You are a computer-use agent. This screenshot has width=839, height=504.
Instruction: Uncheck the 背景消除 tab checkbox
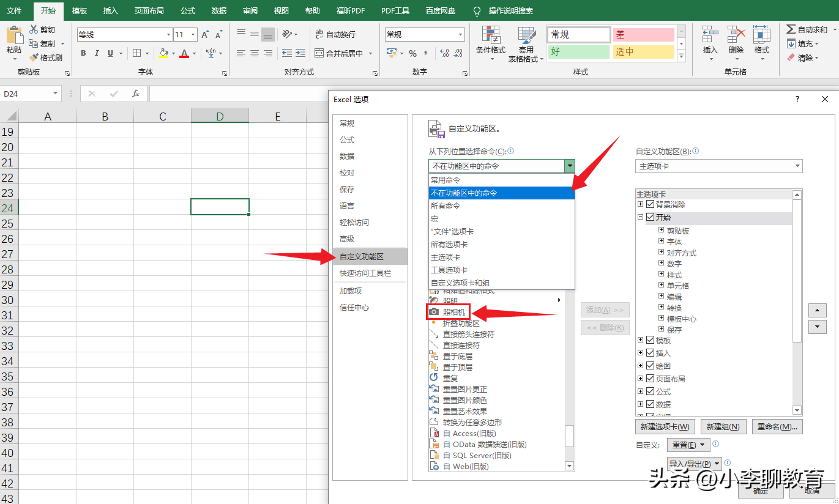pos(651,204)
